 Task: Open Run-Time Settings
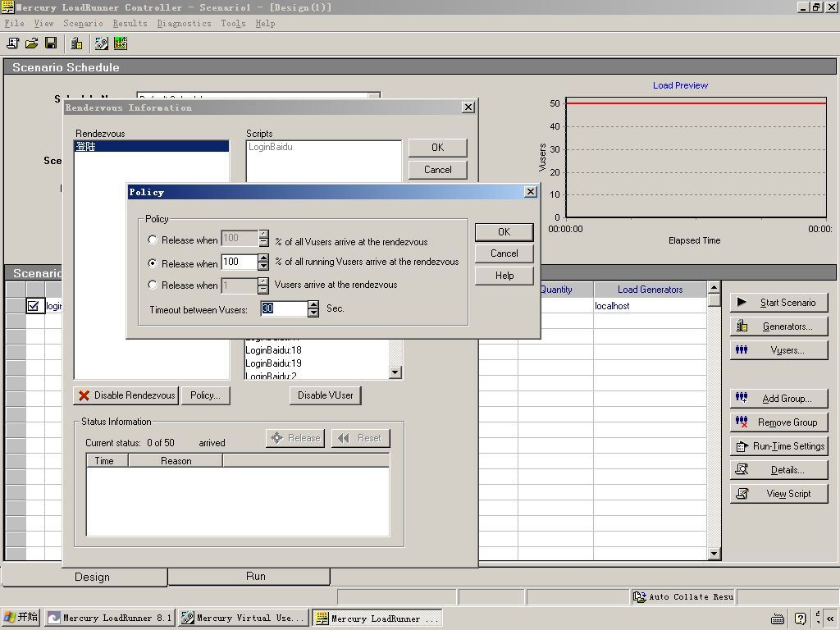[x=779, y=446]
